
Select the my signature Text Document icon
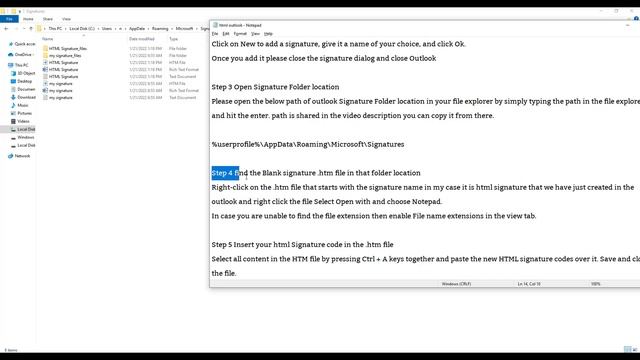click(x=45, y=97)
